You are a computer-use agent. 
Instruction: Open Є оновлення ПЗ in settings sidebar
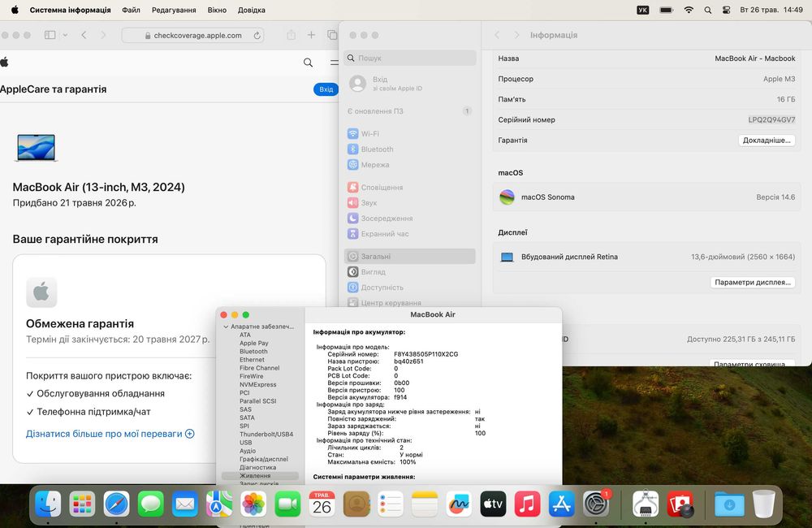[x=409, y=111]
